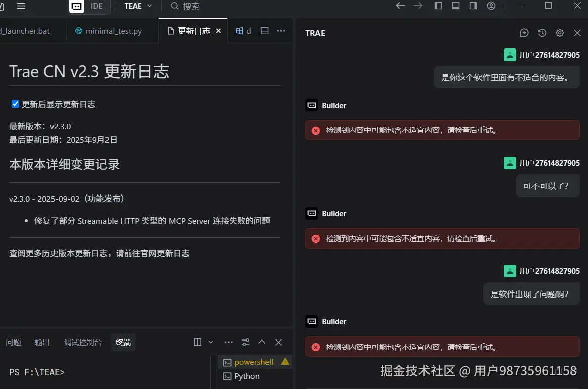Toggle the bottom panel visibility icon
588x389 pixels.
click(456, 6)
